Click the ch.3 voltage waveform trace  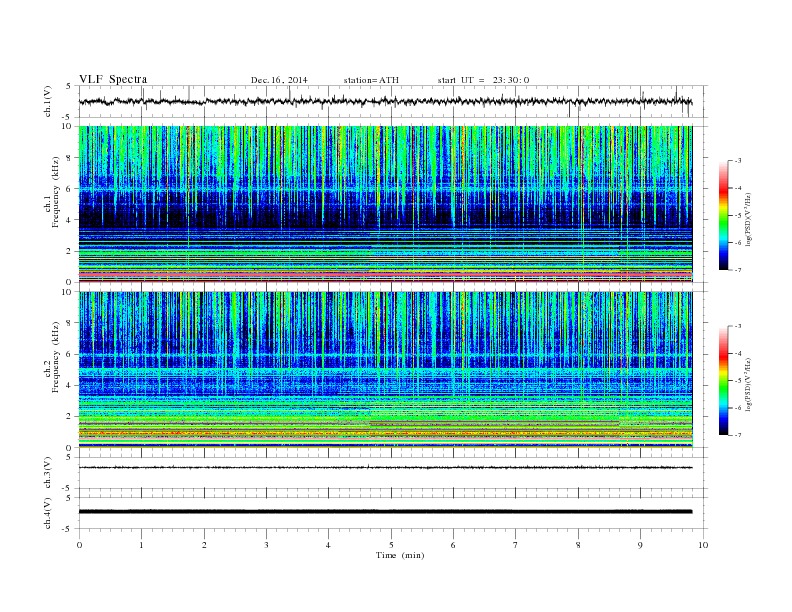[385, 468]
